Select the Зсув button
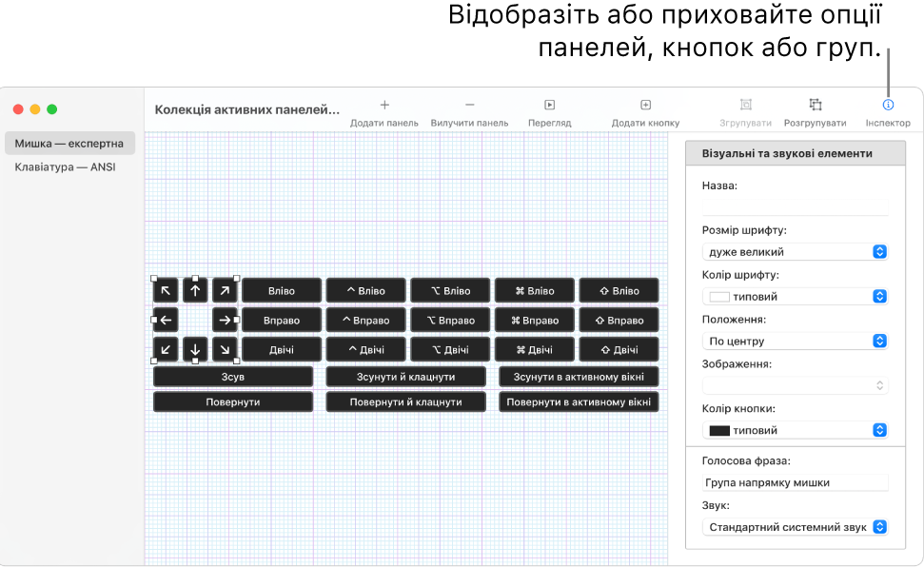 (233, 377)
